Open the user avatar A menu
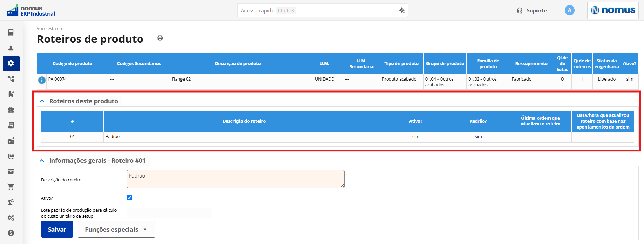 569,10
